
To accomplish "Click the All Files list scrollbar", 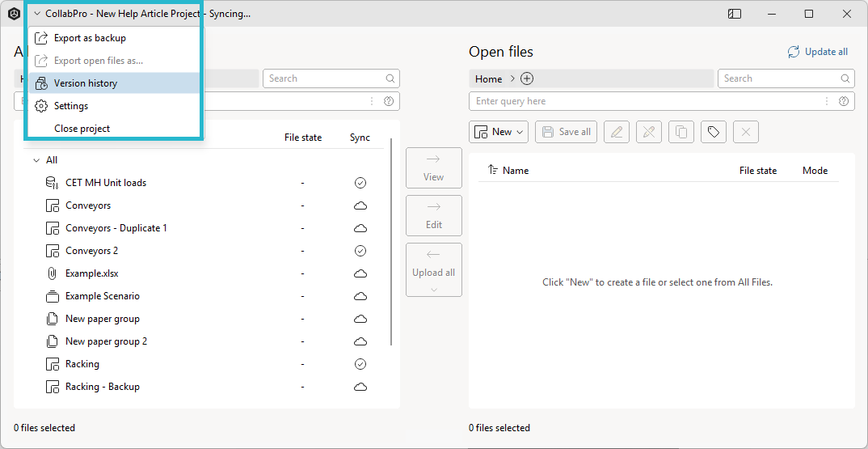I will pyautogui.click(x=391, y=242).
